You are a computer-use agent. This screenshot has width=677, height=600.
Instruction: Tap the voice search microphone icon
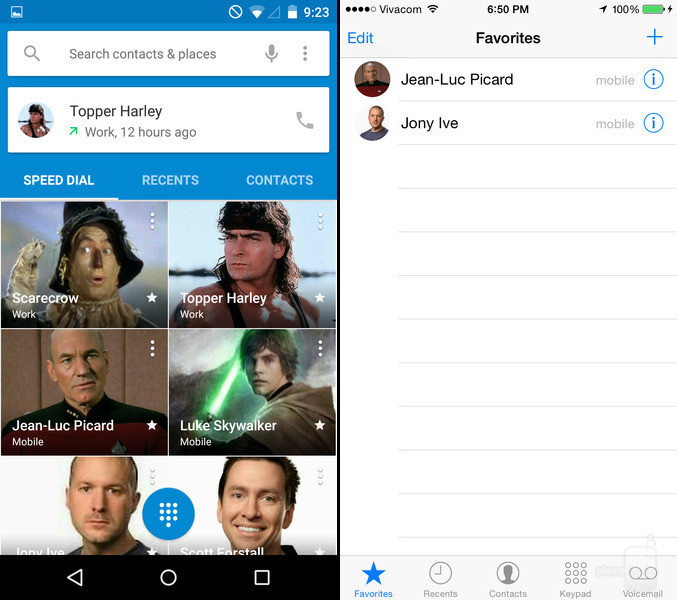[x=271, y=54]
